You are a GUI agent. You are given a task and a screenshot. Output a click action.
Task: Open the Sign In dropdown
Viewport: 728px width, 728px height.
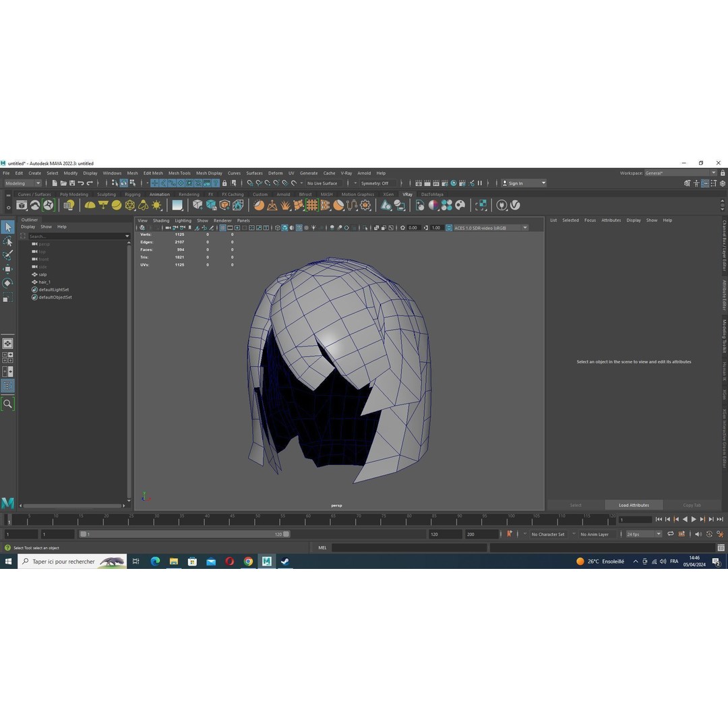[x=524, y=183]
